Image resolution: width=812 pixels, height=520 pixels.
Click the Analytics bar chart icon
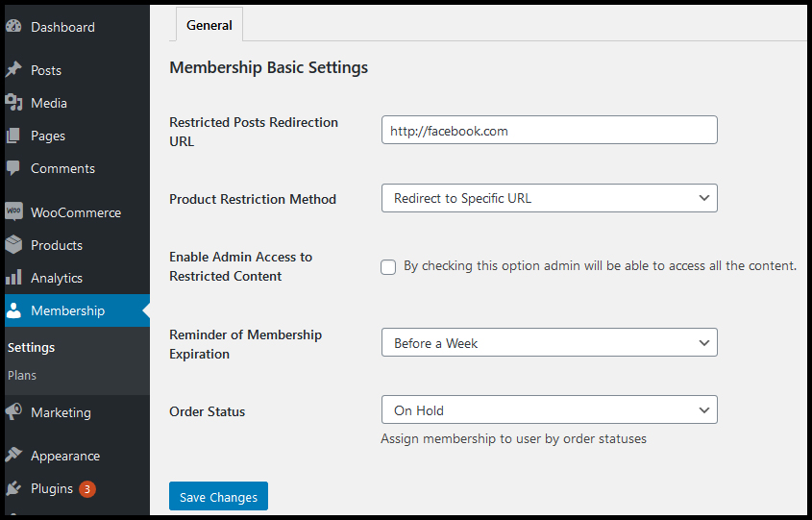[x=14, y=277]
